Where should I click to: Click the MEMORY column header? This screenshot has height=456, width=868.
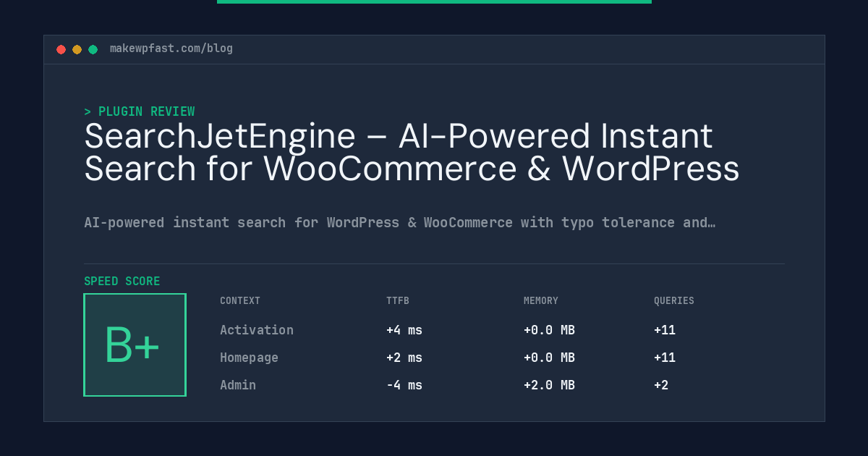click(x=541, y=301)
